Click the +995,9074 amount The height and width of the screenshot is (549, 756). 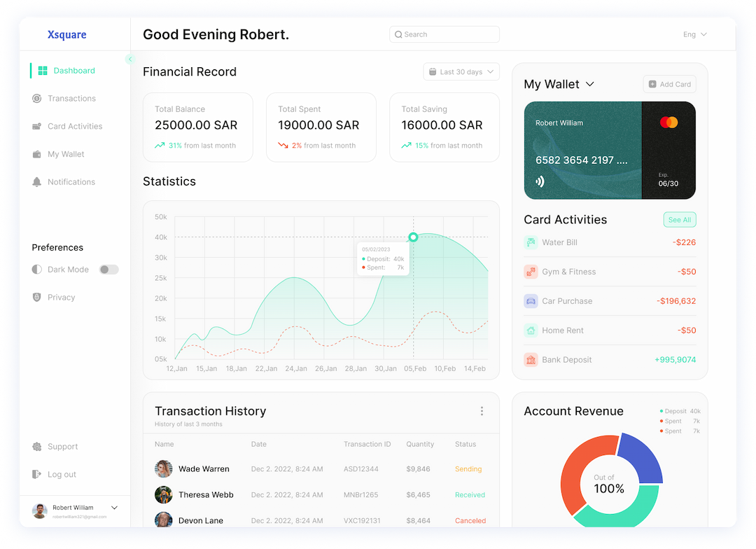click(x=675, y=360)
